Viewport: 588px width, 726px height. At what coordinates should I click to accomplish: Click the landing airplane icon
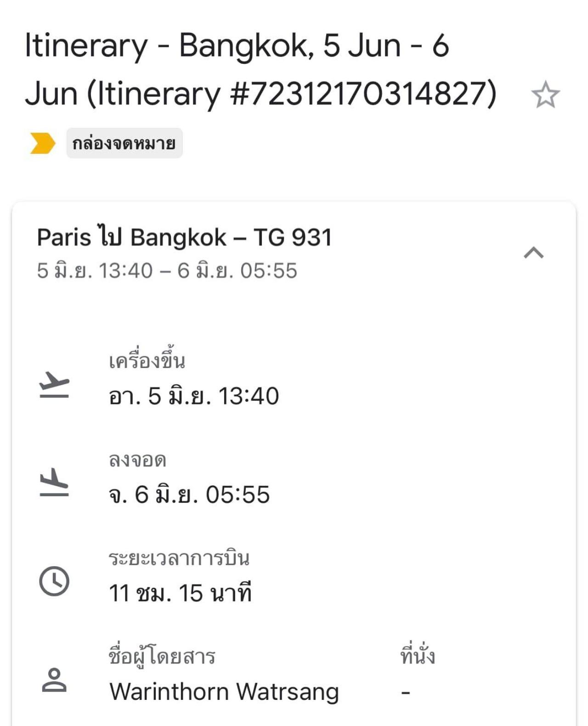pyautogui.click(x=54, y=482)
